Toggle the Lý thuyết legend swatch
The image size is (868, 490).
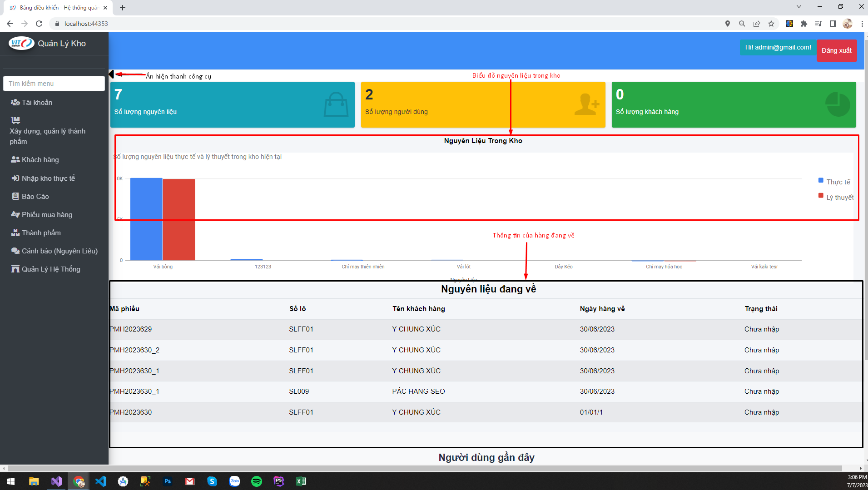(821, 196)
